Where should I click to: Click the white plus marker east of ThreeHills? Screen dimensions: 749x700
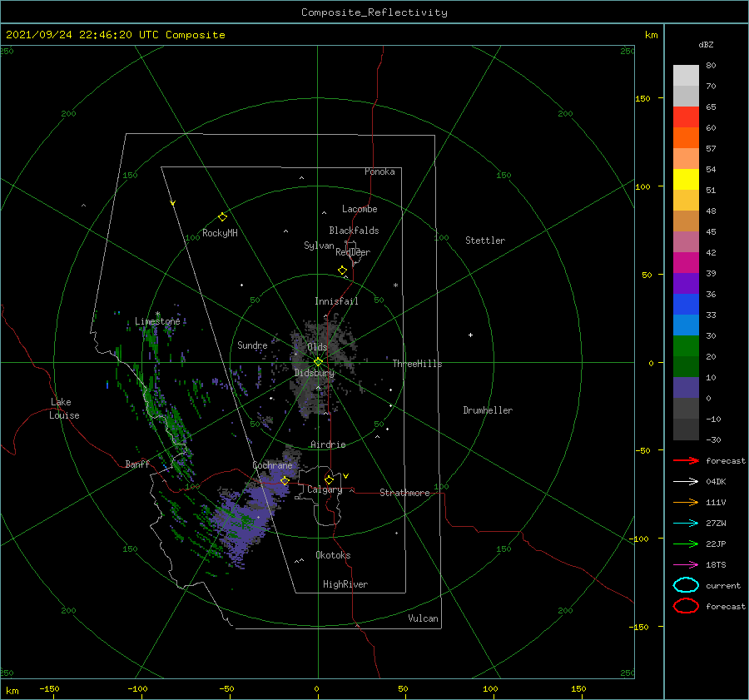[470, 335]
